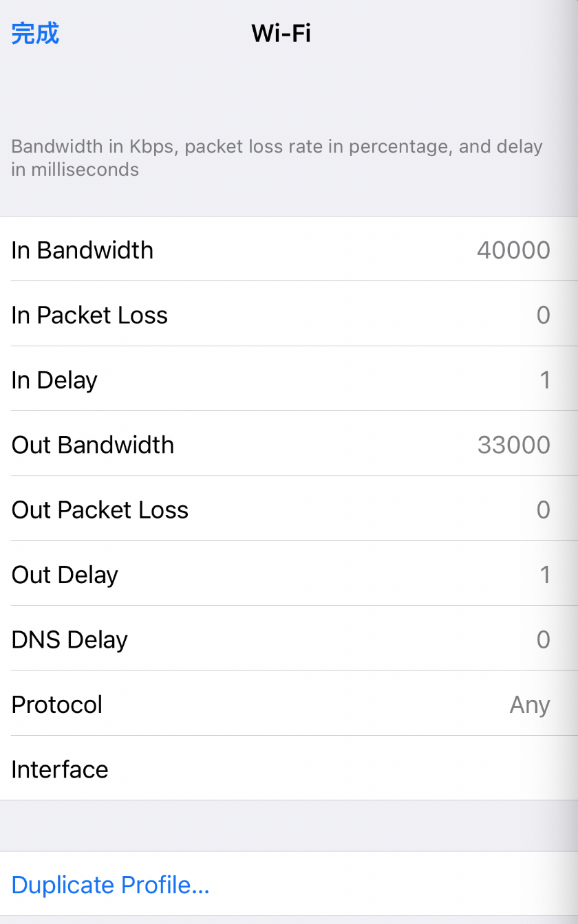Select the Out Bandwidth row label
Image resolution: width=578 pixels, height=924 pixels.
[x=93, y=444]
